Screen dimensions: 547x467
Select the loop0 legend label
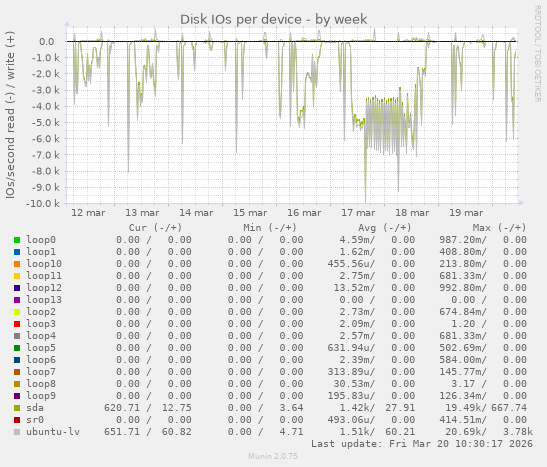pyautogui.click(x=41, y=240)
